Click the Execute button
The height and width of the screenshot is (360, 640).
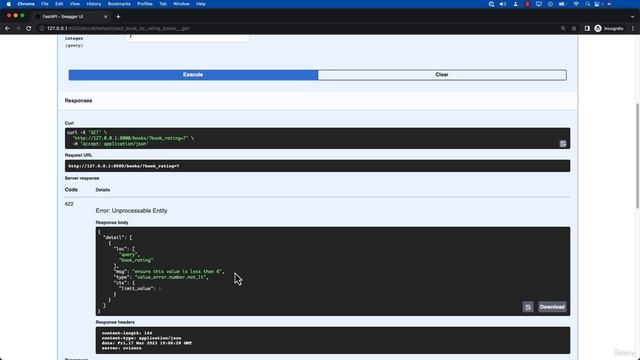(x=193, y=75)
